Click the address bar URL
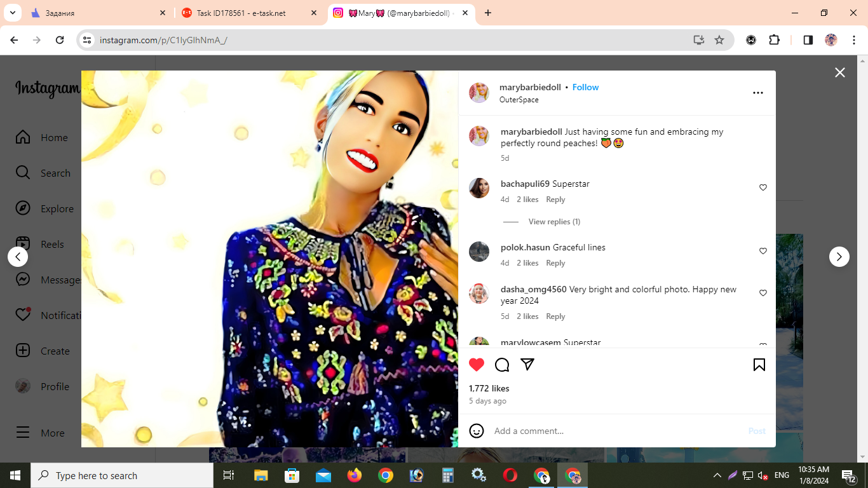Image resolution: width=868 pixels, height=488 pixels. 163,40
